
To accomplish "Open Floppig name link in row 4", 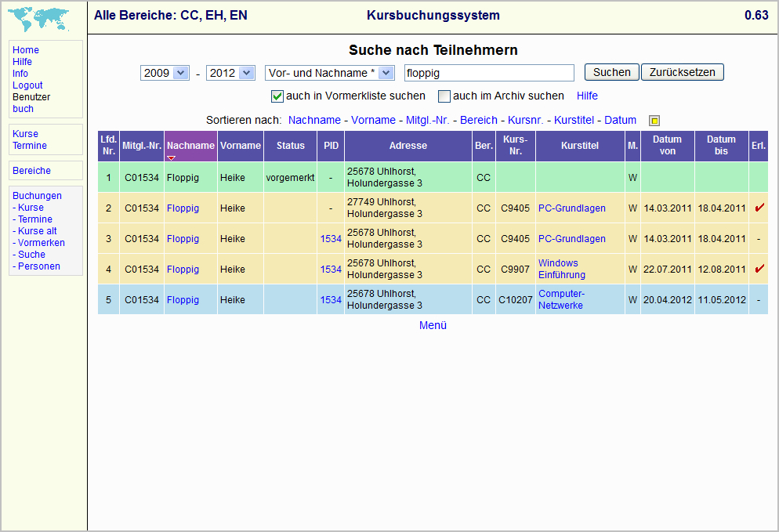I will [x=183, y=270].
